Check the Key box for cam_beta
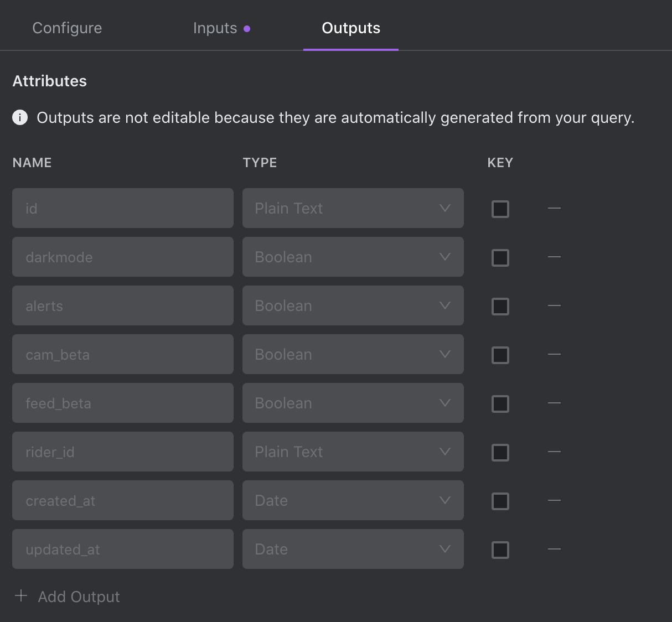 [x=500, y=355]
